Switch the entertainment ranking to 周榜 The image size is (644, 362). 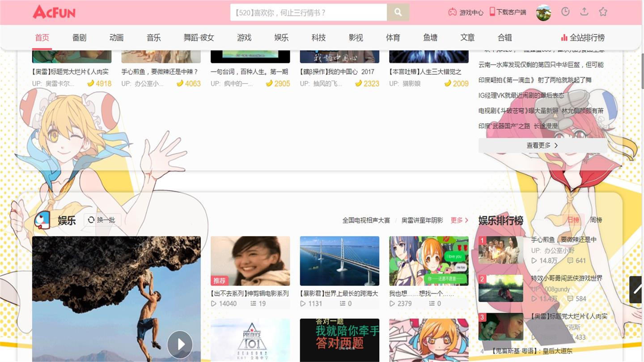597,220
